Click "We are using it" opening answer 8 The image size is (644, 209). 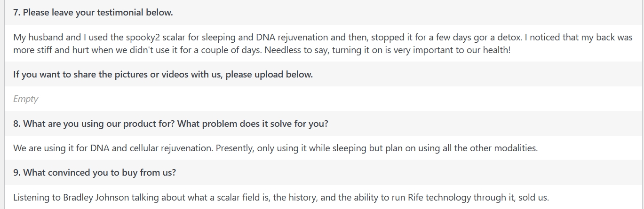pyautogui.click(x=43, y=148)
